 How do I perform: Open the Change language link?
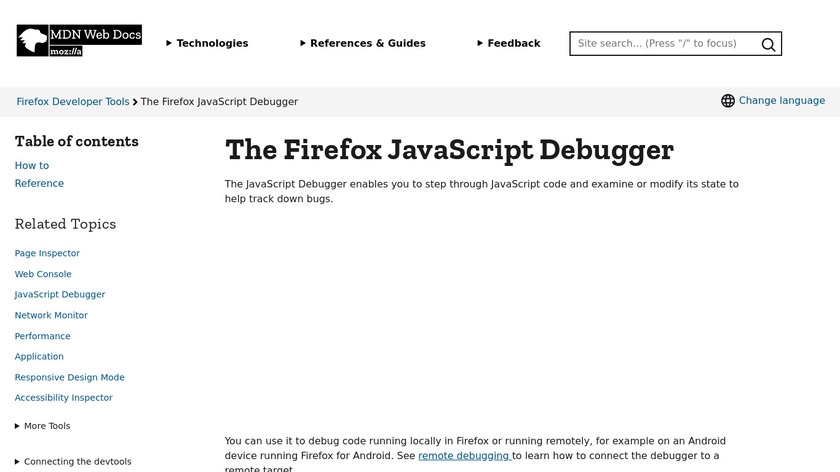(x=782, y=101)
